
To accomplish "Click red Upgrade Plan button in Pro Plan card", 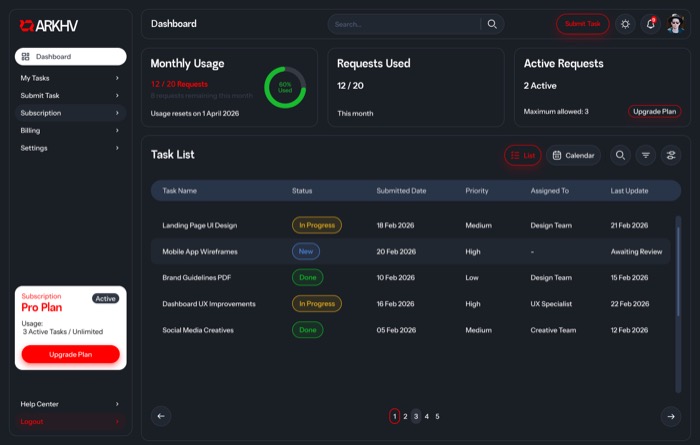I will [70, 354].
